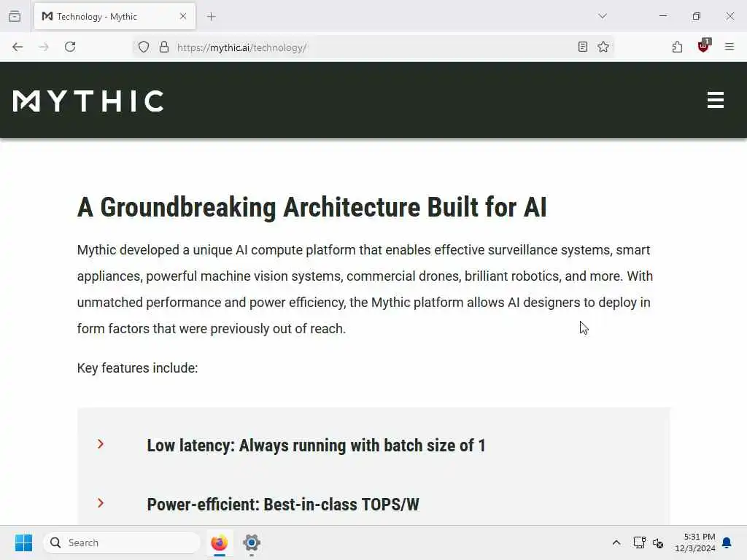Expand the Power-efficient feature chevron

coord(101,503)
